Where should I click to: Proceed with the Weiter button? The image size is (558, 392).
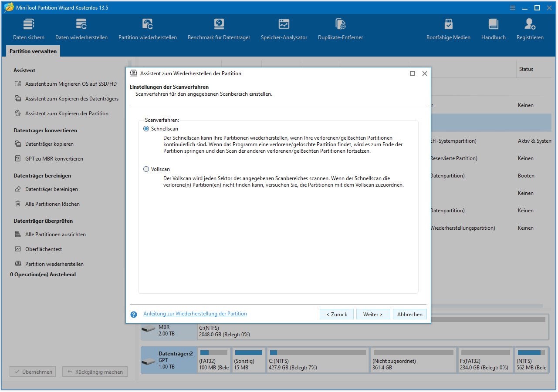[373, 314]
